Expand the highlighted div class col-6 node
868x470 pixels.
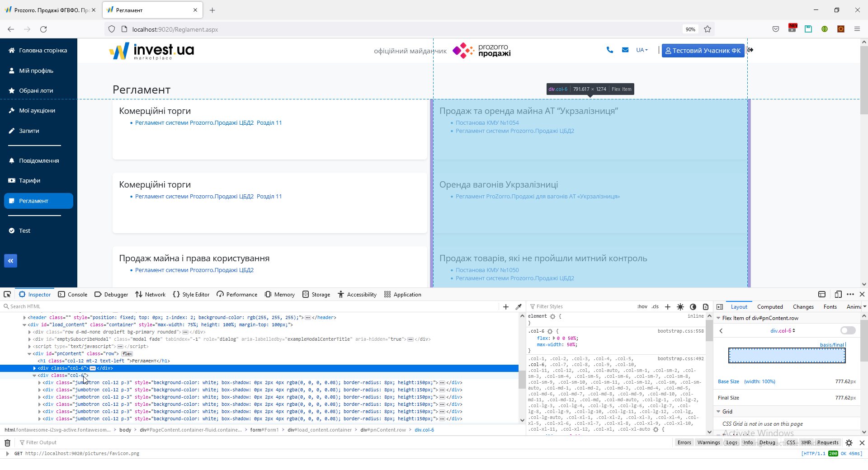pos(34,368)
